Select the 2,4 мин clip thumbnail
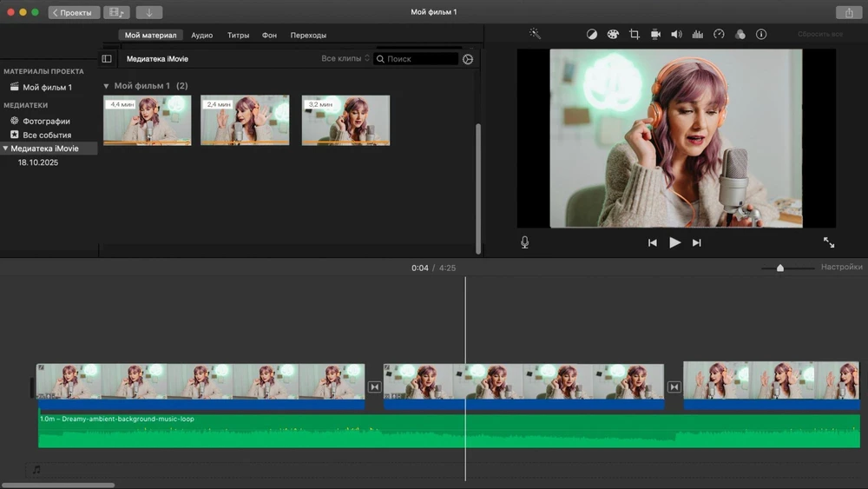The width and height of the screenshot is (868, 489). 245,120
